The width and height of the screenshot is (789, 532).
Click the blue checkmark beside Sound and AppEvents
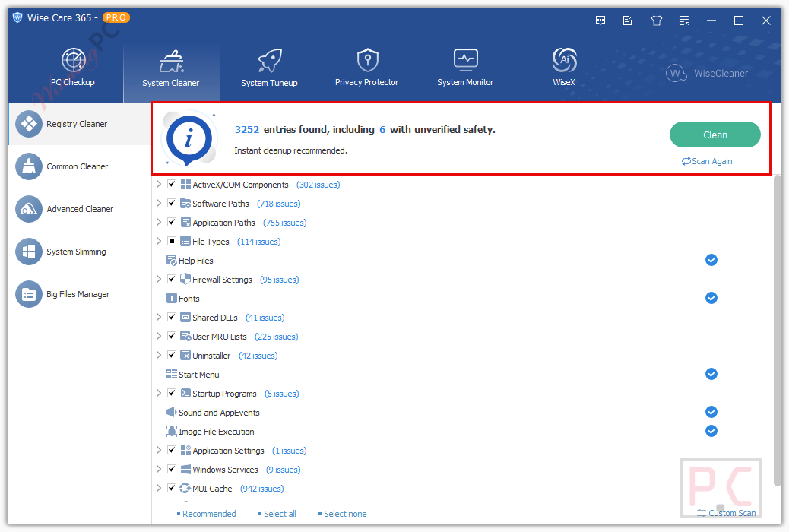tap(711, 412)
